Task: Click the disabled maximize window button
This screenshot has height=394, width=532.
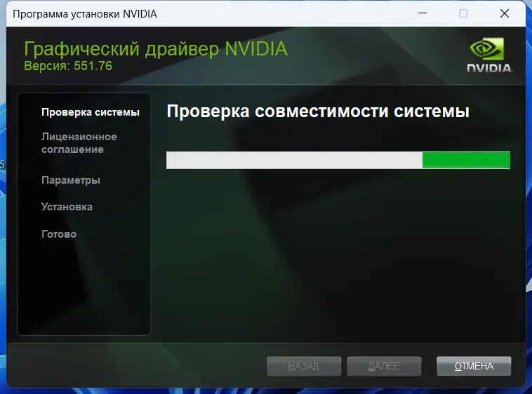Action: (x=463, y=13)
